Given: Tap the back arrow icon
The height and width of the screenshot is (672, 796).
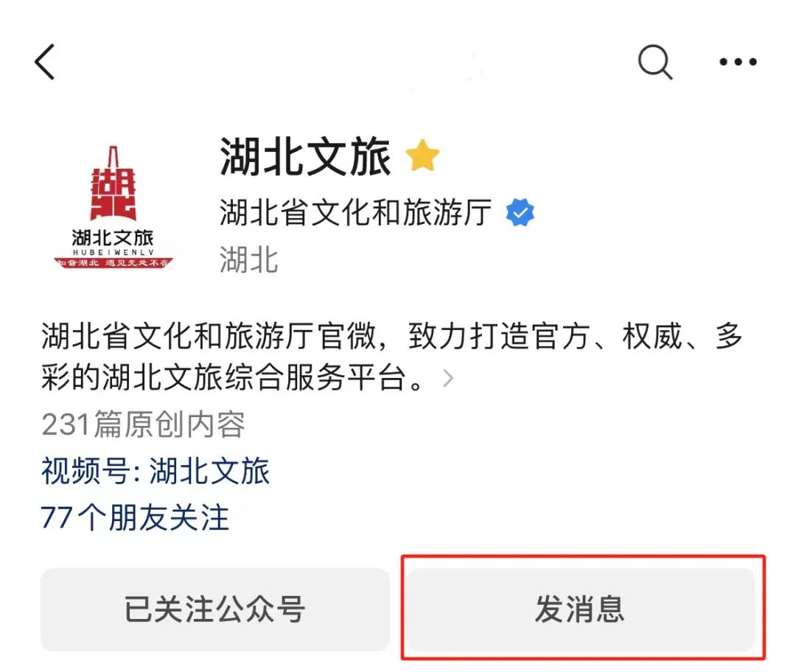Looking at the screenshot, I should pos(45,62).
